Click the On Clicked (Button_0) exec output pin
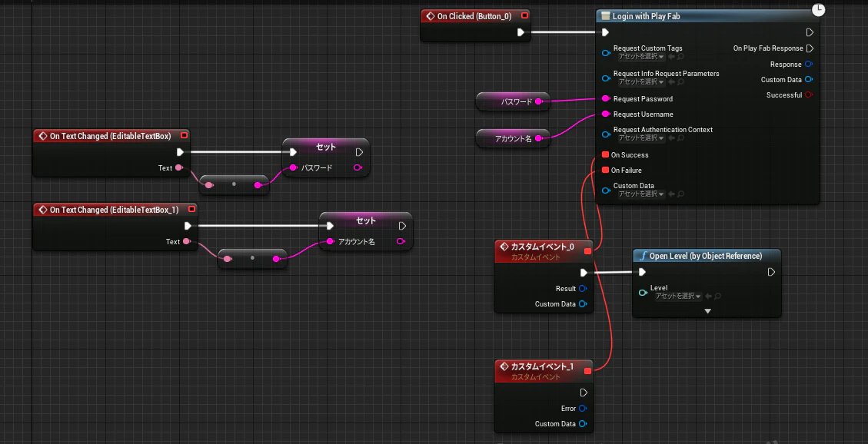 [520, 32]
